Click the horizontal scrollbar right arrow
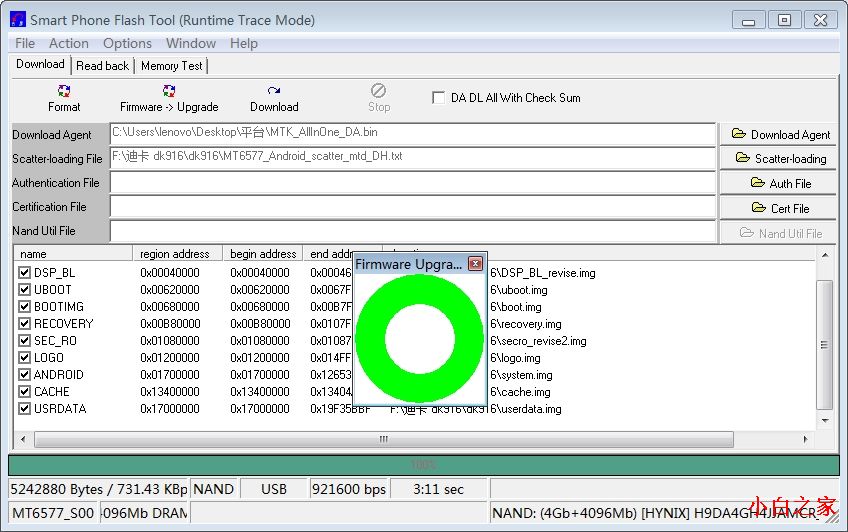The width and height of the screenshot is (848, 532). (x=806, y=439)
